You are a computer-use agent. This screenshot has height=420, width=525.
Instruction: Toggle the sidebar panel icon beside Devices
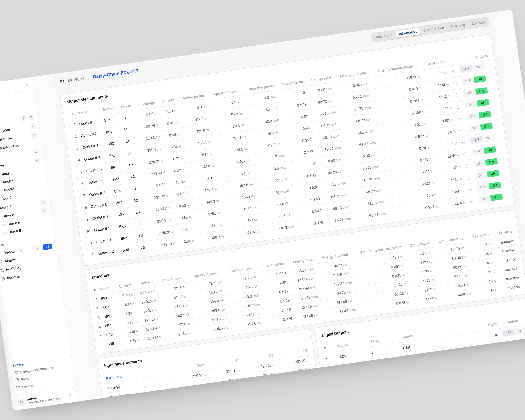[62, 82]
